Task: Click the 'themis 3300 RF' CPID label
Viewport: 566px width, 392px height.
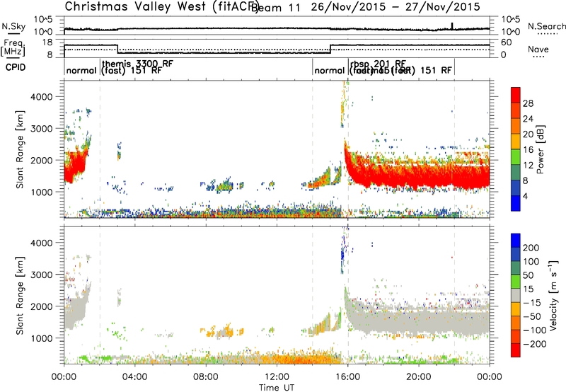Action: tap(137, 64)
